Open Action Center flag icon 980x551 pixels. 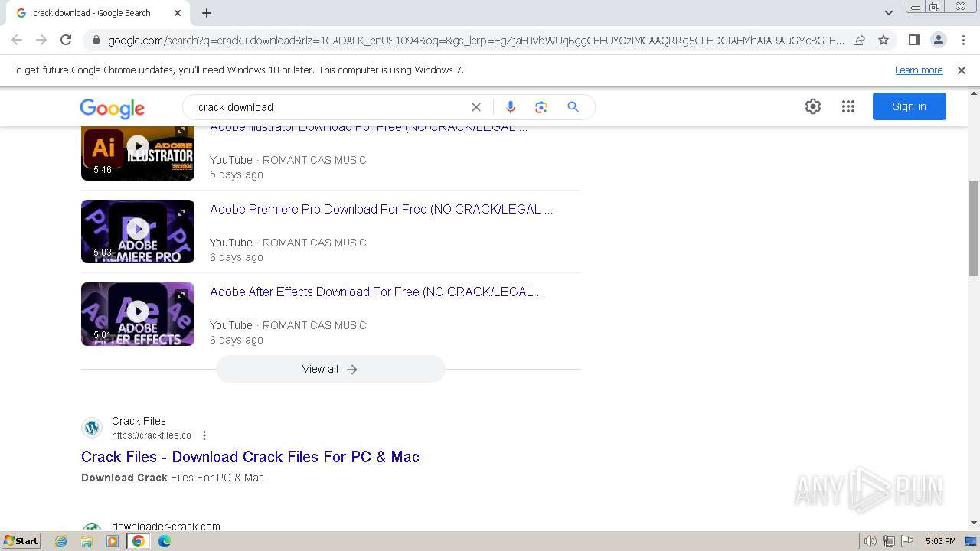pyautogui.click(x=907, y=541)
